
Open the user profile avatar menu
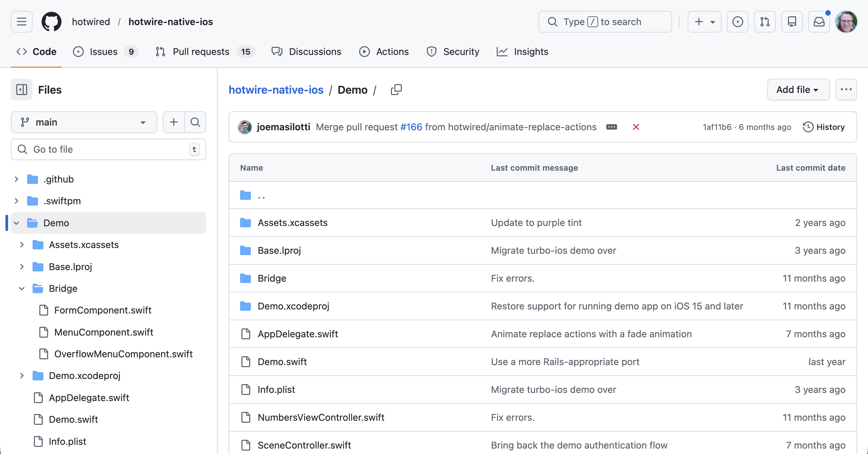pyautogui.click(x=846, y=22)
